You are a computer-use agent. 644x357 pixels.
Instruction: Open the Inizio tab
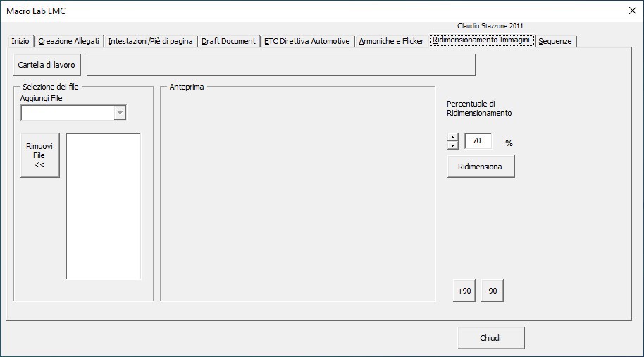(20, 41)
